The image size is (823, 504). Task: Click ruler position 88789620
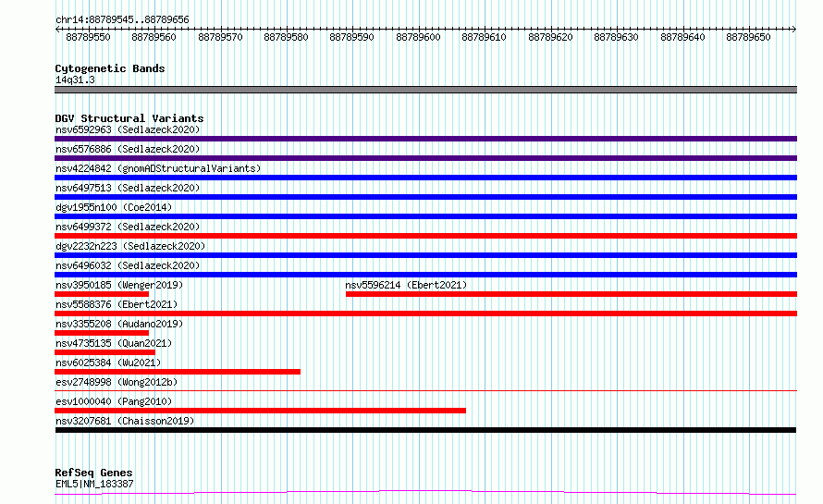pos(550,37)
